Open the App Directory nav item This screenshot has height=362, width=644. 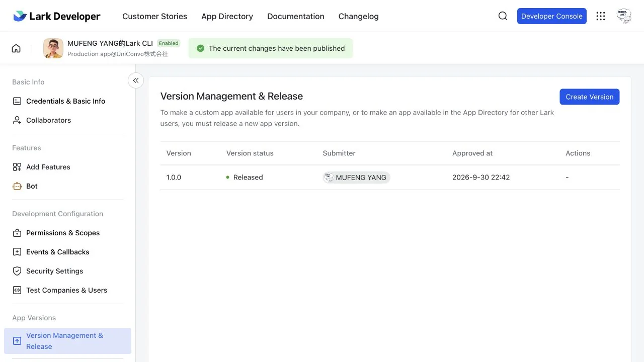(x=227, y=16)
